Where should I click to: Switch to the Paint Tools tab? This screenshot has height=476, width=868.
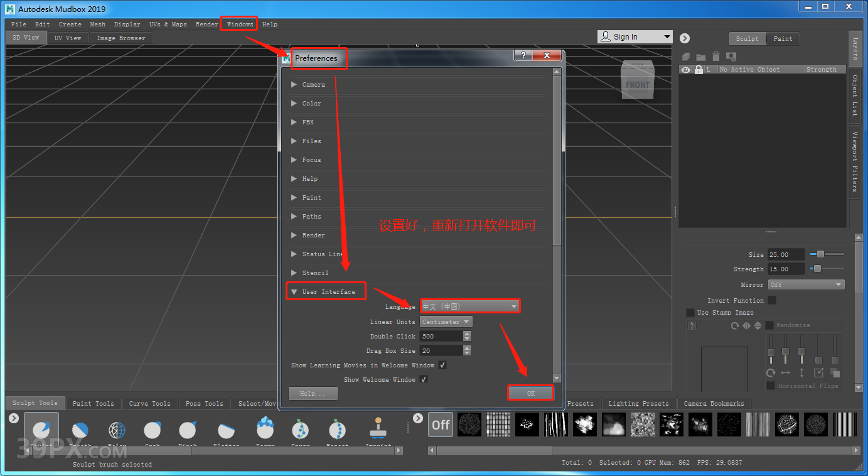(x=93, y=403)
